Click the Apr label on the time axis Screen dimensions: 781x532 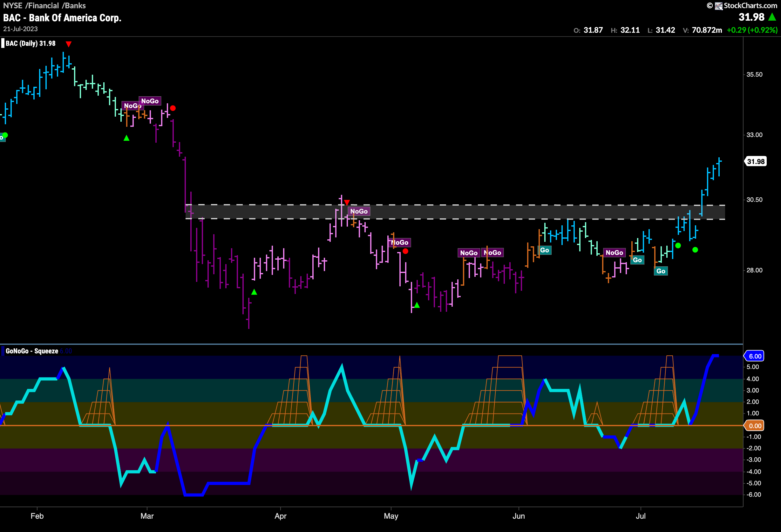point(281,516)
